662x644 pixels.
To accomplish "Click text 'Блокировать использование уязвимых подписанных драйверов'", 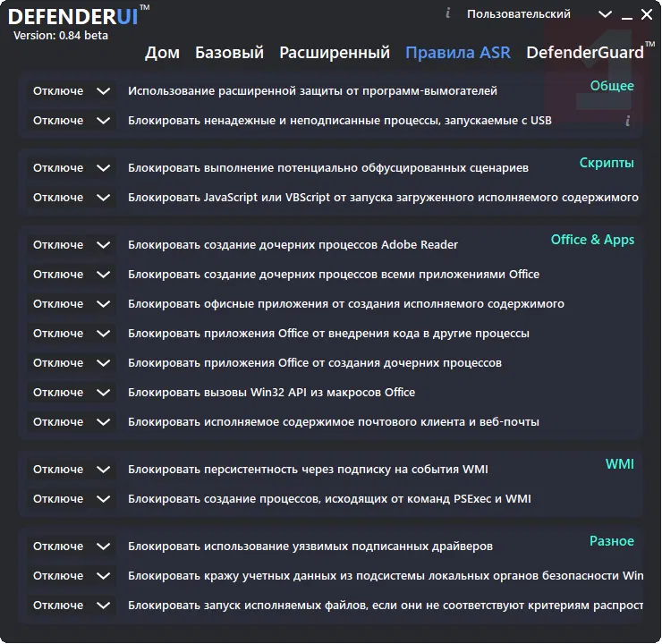I will point(310,547).
